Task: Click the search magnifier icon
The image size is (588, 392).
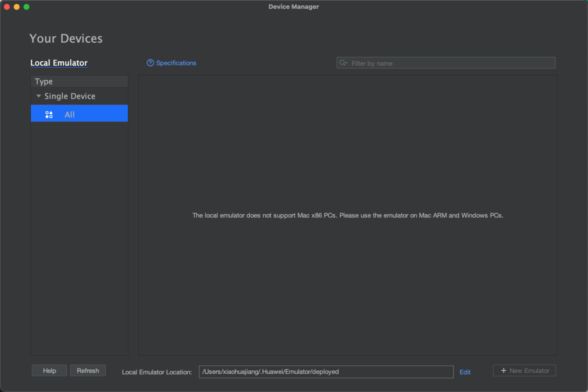Action: [343, 63]
